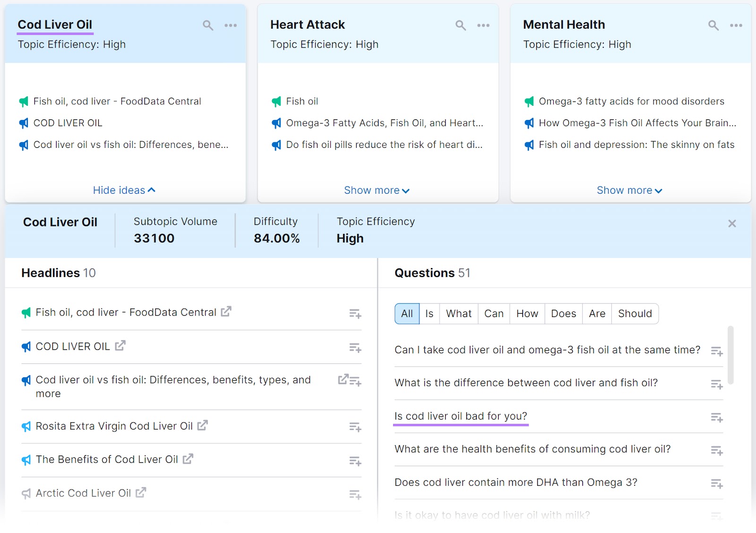
Task: Expand Mental Health card with Show more
Action: (x=629, y=190)
